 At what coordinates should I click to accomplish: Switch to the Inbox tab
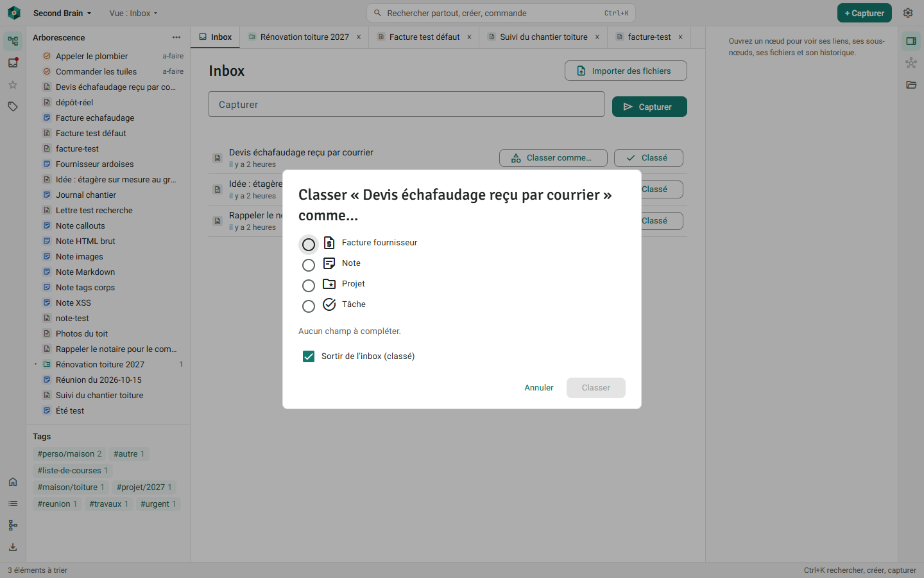point(216,37)
